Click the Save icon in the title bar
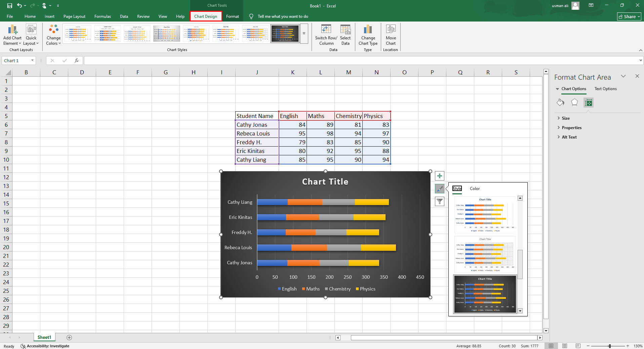The height and width of the screenshot is (349, 644). pos(10,6)
